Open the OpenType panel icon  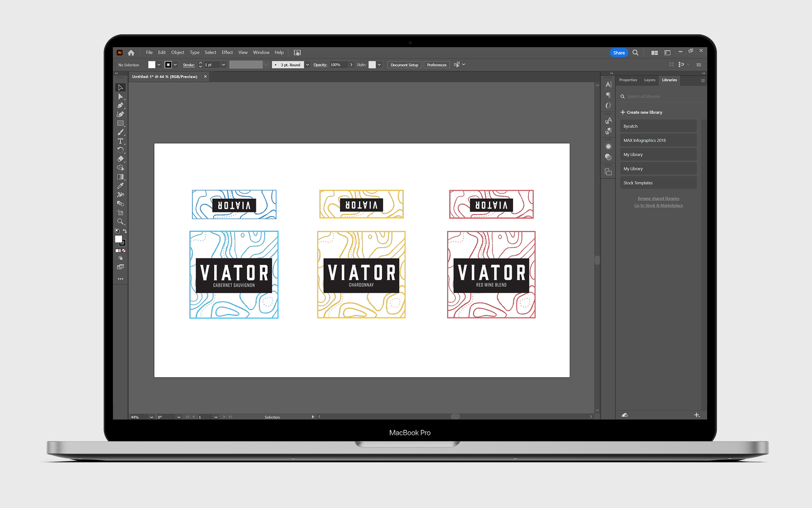608,105
